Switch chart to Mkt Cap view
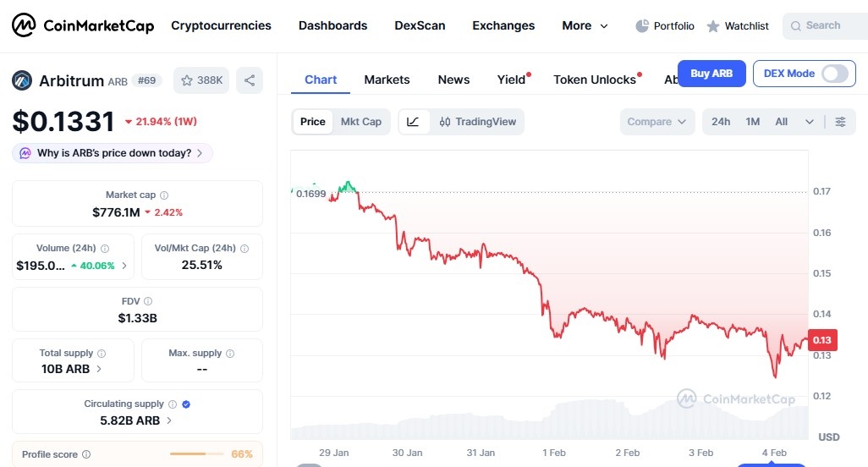This screenshot has width=868, height=467. pos(361,122)
